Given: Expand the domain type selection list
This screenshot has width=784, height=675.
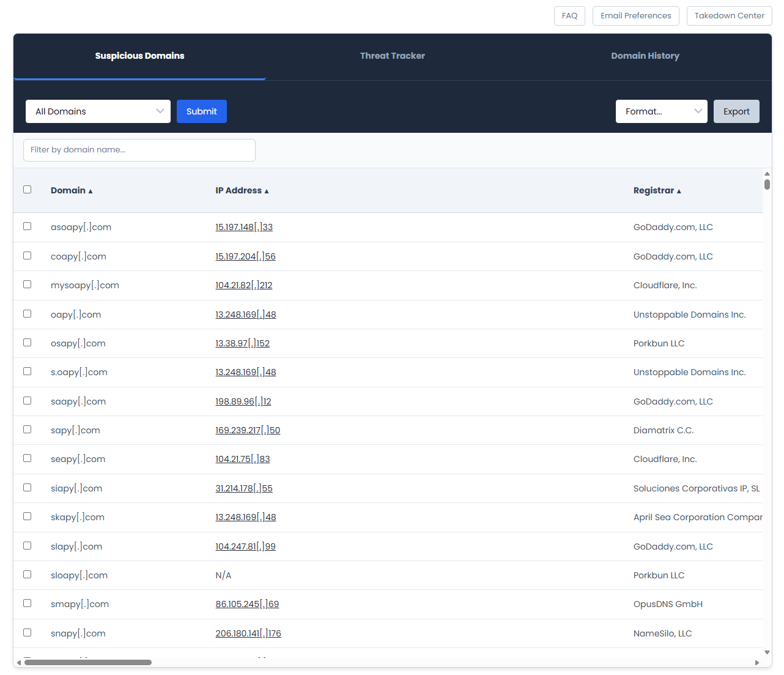Looking at the screenshot, I should [x=98, y=111].
